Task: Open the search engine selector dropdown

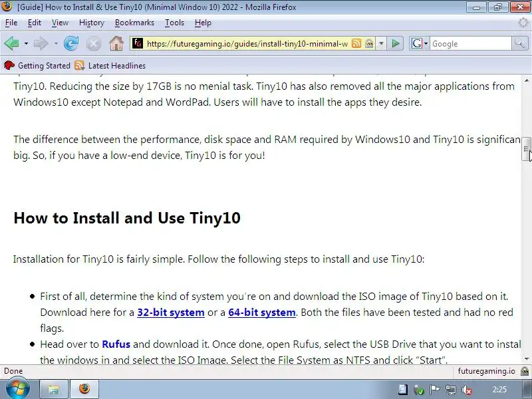Action: (x=420, y=43)
